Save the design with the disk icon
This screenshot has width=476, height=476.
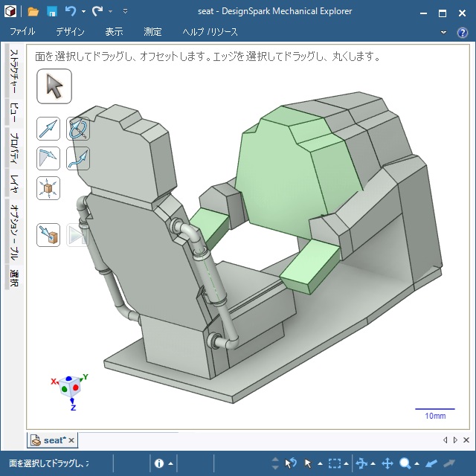pos(52,11)
